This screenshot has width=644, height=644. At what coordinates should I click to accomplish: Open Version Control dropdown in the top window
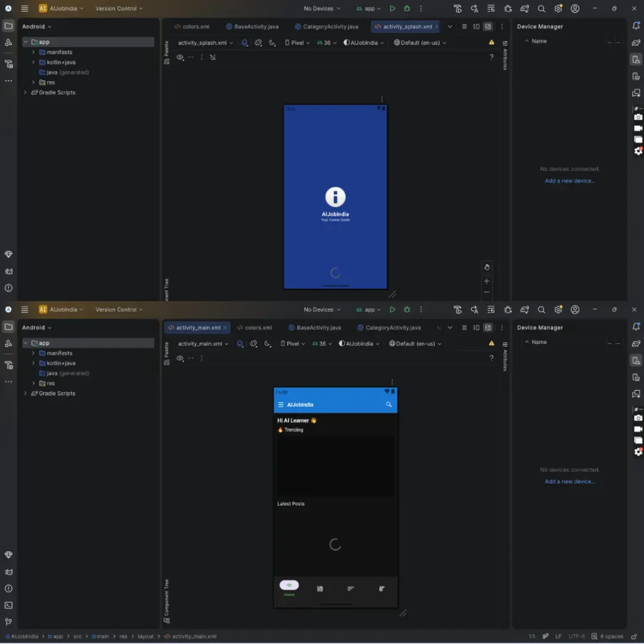coord(119,8)
